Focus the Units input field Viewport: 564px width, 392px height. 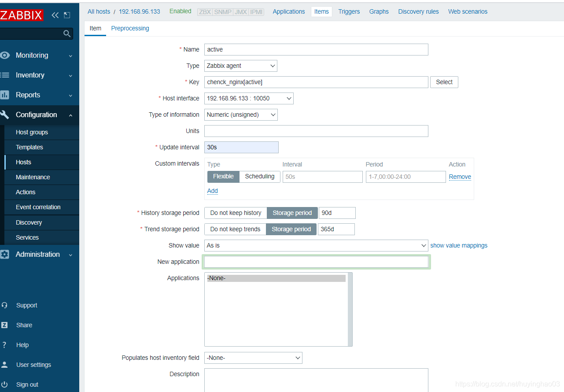pyautogui.click(x=316, y=131)
